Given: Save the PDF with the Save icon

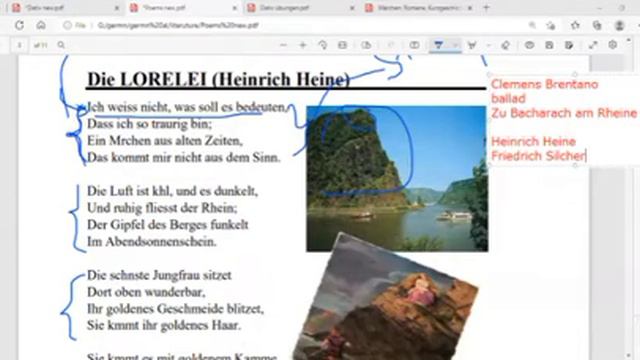Looking at the screenshot, I should [549, 45].
